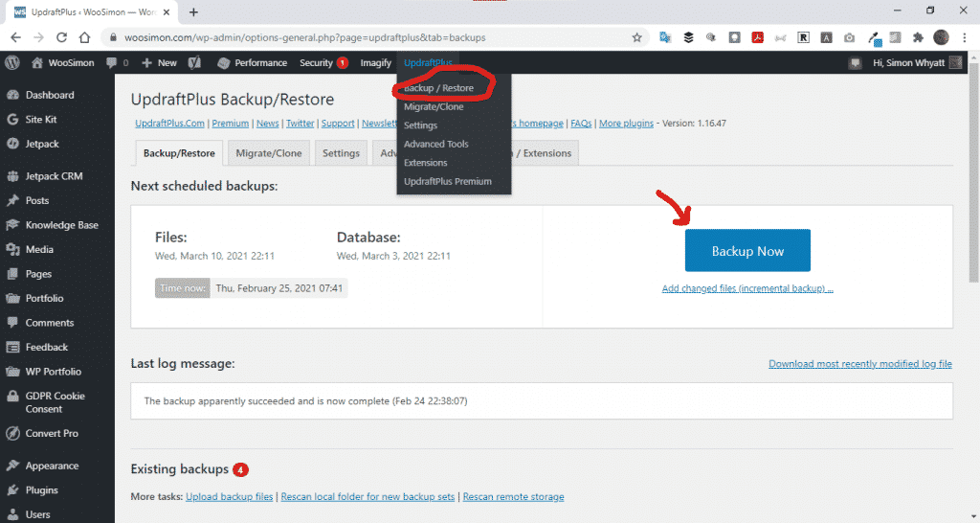
Task: Select Migrate/Clone from UpdraftPlus dropdown
Action: pyautogui.click(x=434, y=107)
